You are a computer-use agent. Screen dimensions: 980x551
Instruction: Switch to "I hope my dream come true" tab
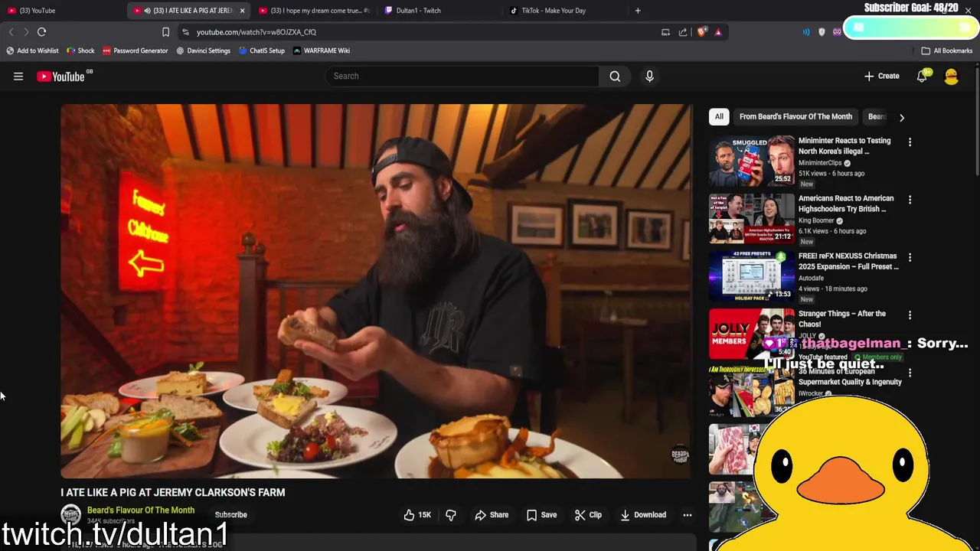[314, 11]
